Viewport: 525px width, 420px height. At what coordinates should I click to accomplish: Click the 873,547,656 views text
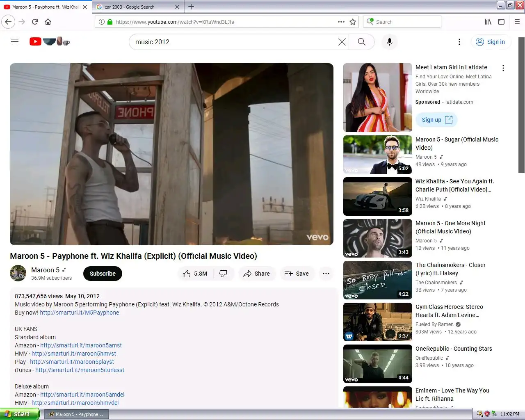(39, 296)
